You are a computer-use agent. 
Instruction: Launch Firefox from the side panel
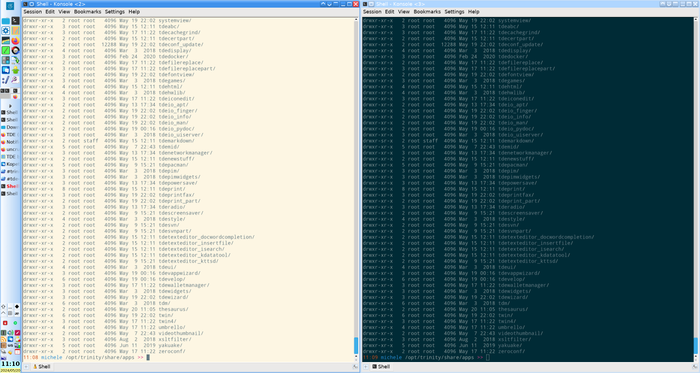pos(15,41)
